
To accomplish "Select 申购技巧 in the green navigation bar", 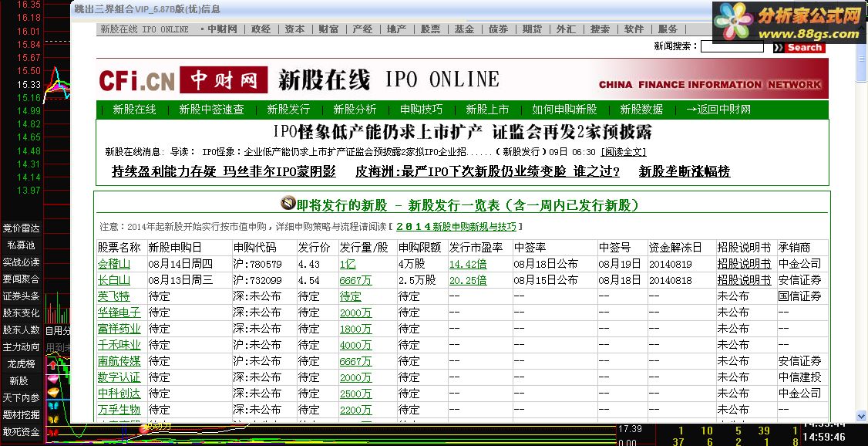I will (x=421, y=110).
